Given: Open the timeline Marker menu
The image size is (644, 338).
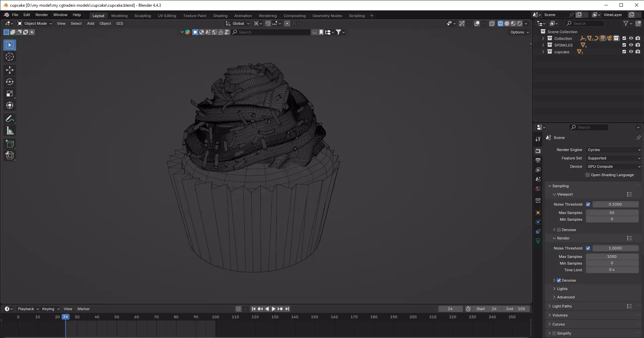Looking at the screenshot, I should click(84, 309).
